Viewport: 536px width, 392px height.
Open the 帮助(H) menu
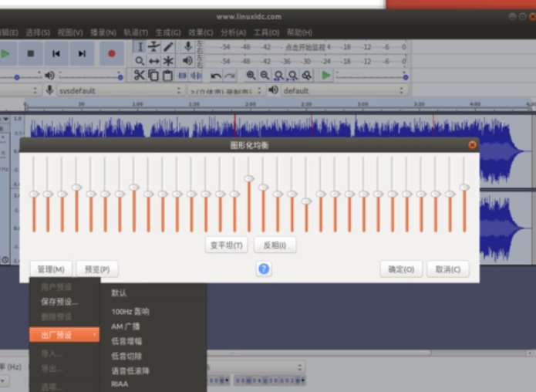[x=299, y=32]
